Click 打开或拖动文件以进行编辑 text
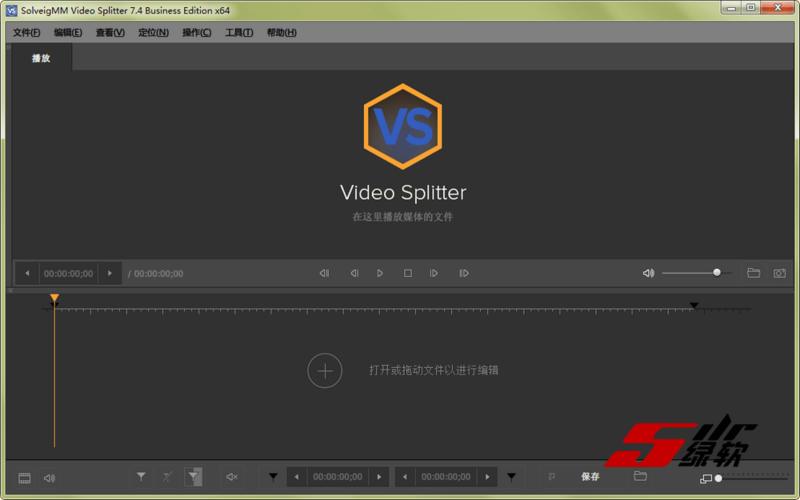This screenshot has width=800, height=500. 434,370
